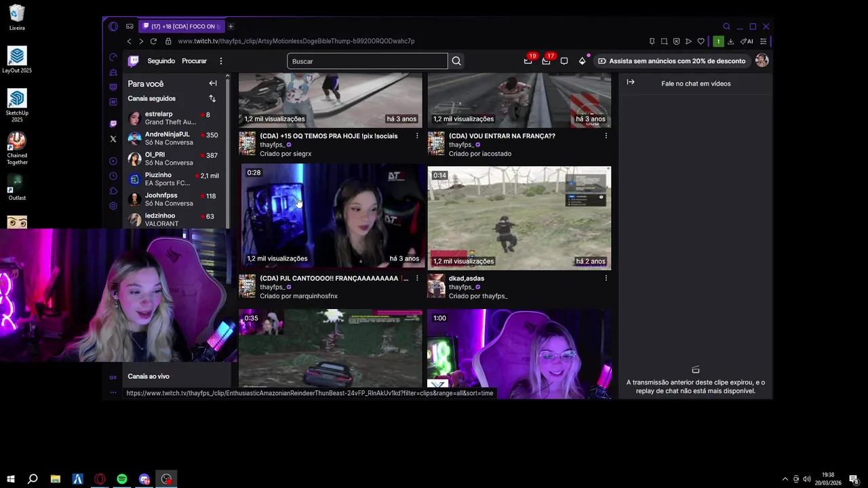
Task: Open the Opera sidebar player icon
Action: [x=113, y=161]
